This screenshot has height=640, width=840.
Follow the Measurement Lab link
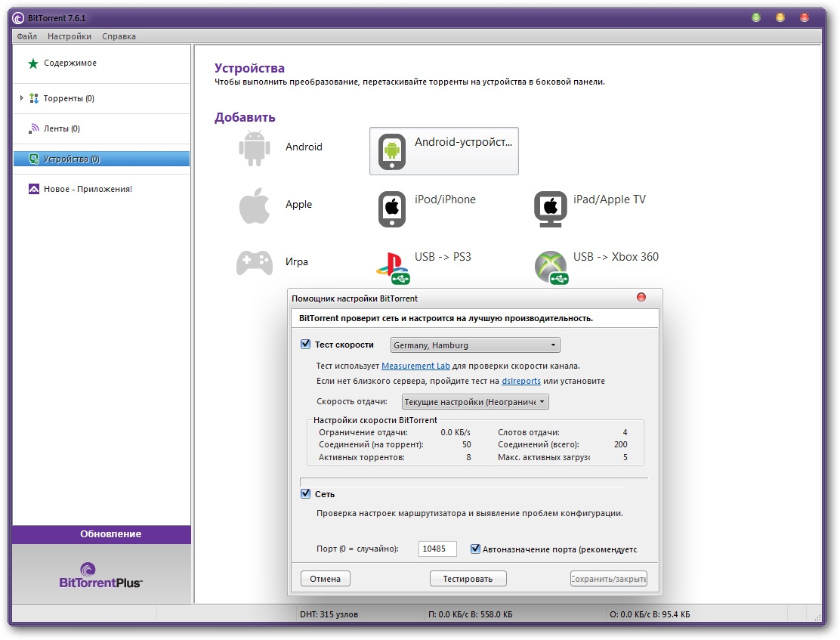click(415, 366)
